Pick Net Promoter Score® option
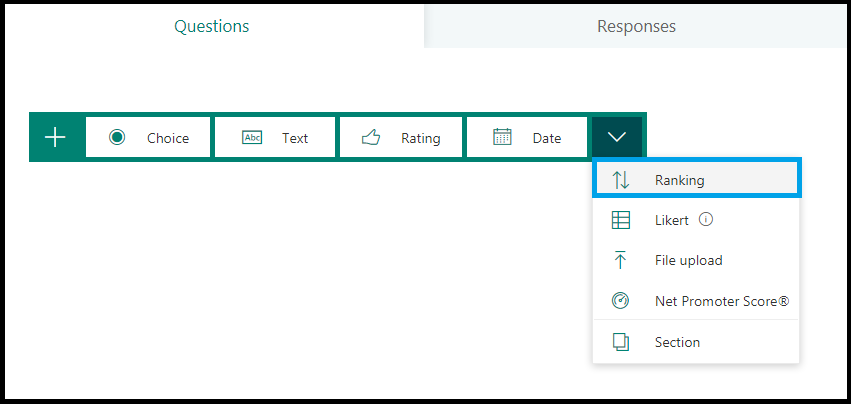851x404 pixels. tap(696, 300)
